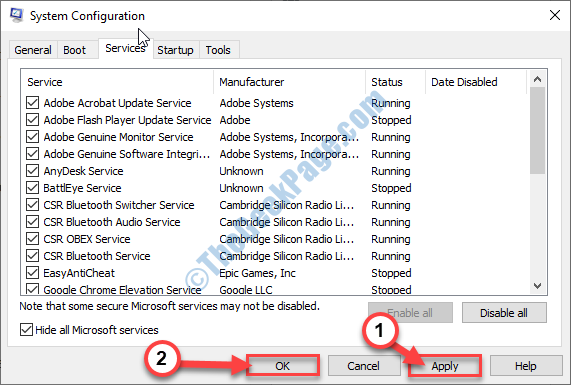Screen dimensions: 571x385
Task: Open the Tools tab
Action: 218,50
